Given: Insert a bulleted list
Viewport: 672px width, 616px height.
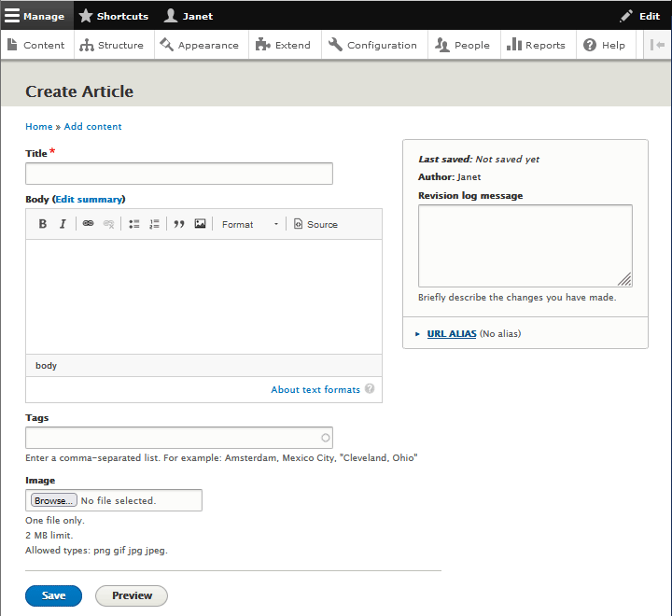Looking at the screenshot, I should point(133,224).
